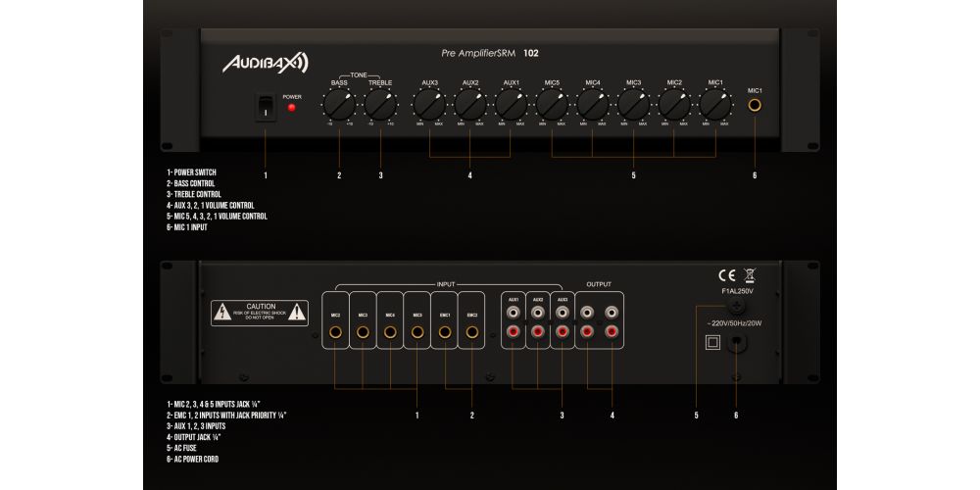Adjust the AUX2 volume knob

click(x=470, y=105)
